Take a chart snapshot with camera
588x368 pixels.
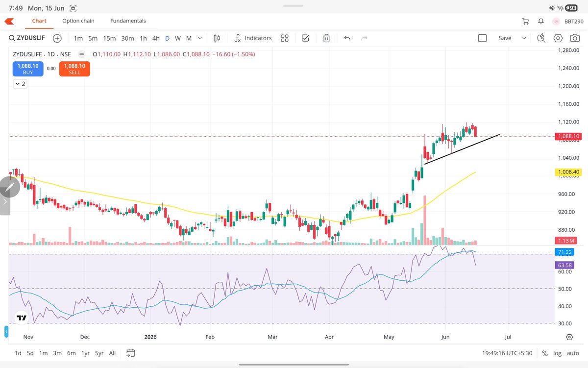pos(574,38)
